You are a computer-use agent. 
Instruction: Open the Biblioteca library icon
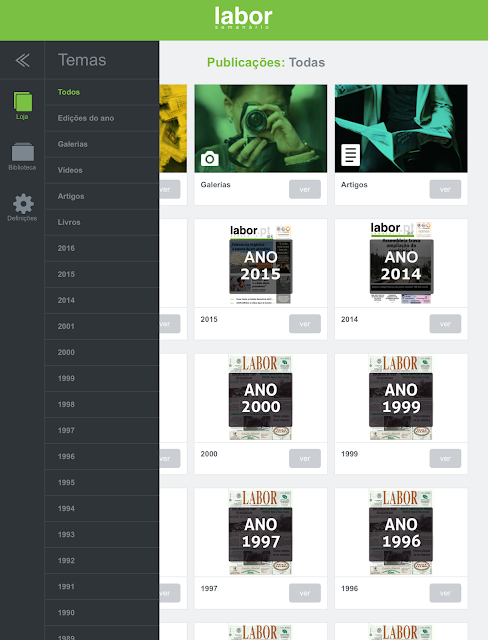(22, 157)
